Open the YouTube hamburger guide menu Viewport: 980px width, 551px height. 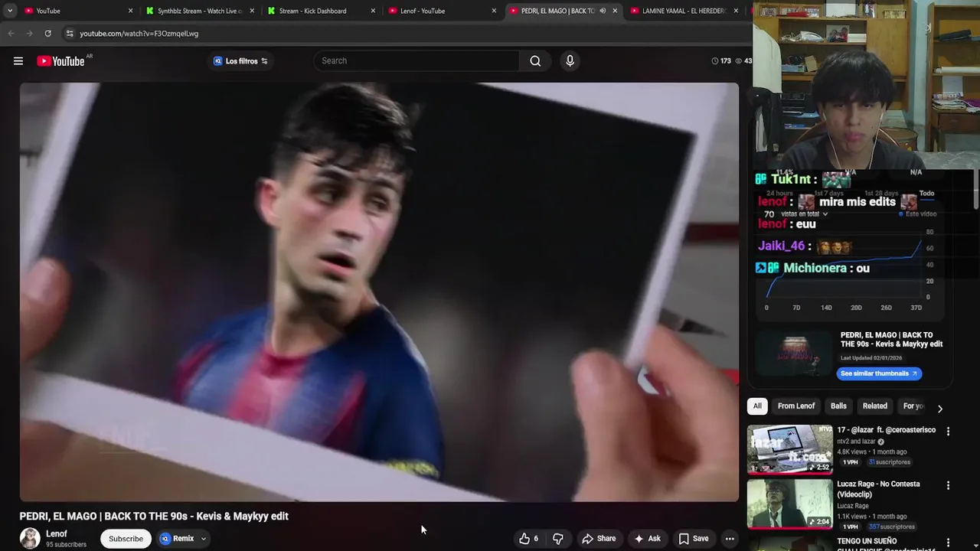pyautogui.click(x=18, y=61)
